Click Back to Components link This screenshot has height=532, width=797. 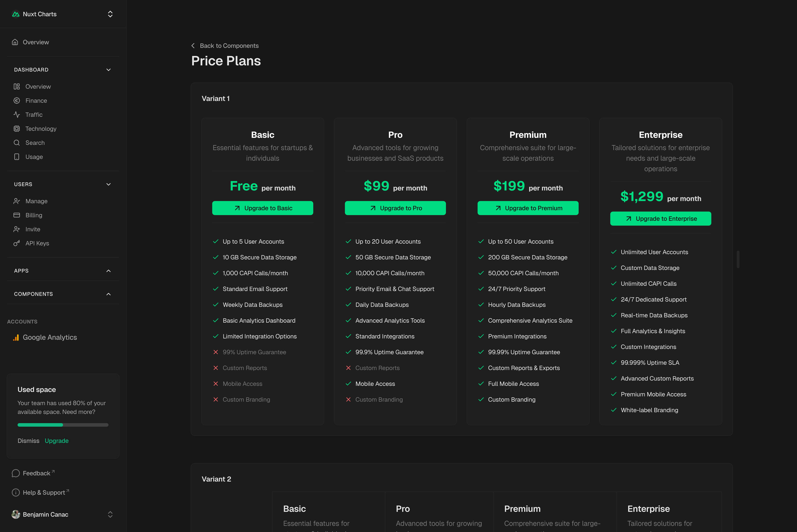[229, 46]
